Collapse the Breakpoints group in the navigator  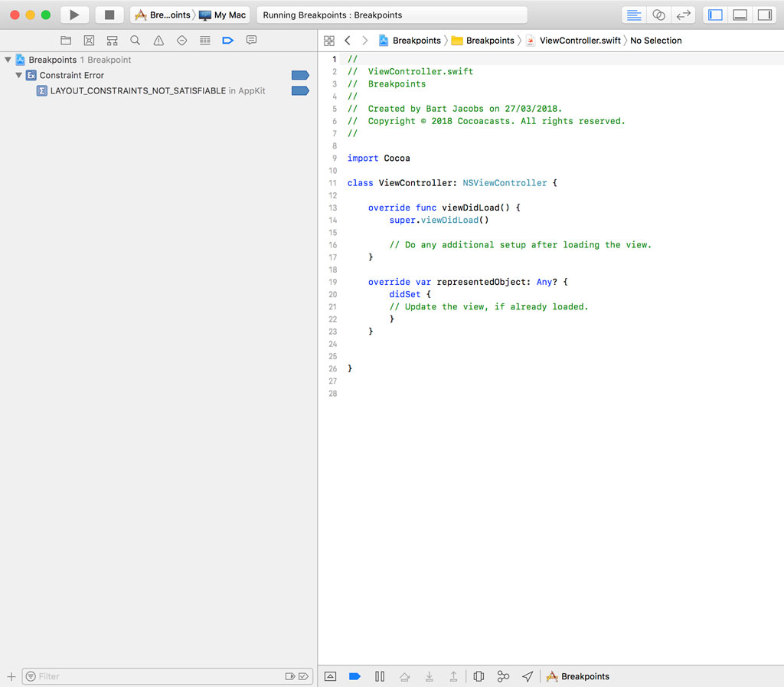(7, 59)
